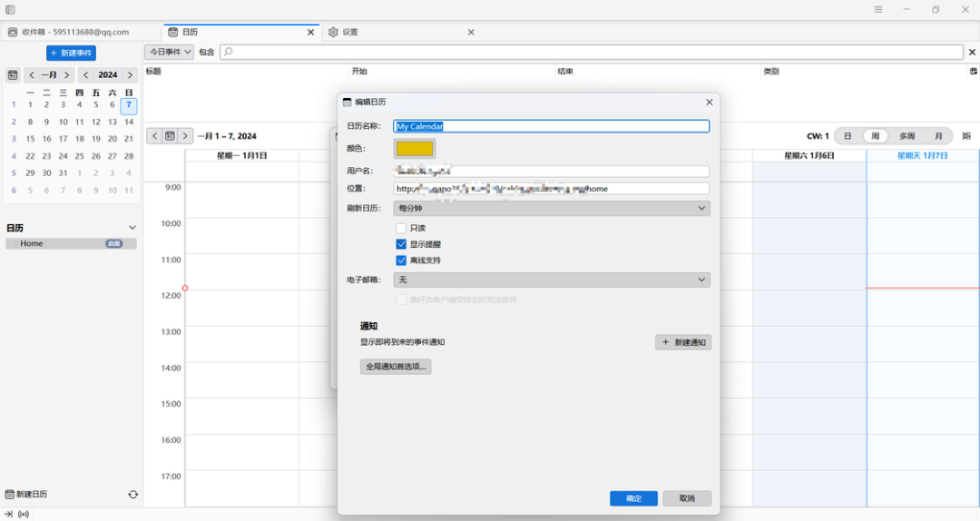The image size is (980, 521).
Task: Toggle the 只读 checkbox
Action: point(401,229)
